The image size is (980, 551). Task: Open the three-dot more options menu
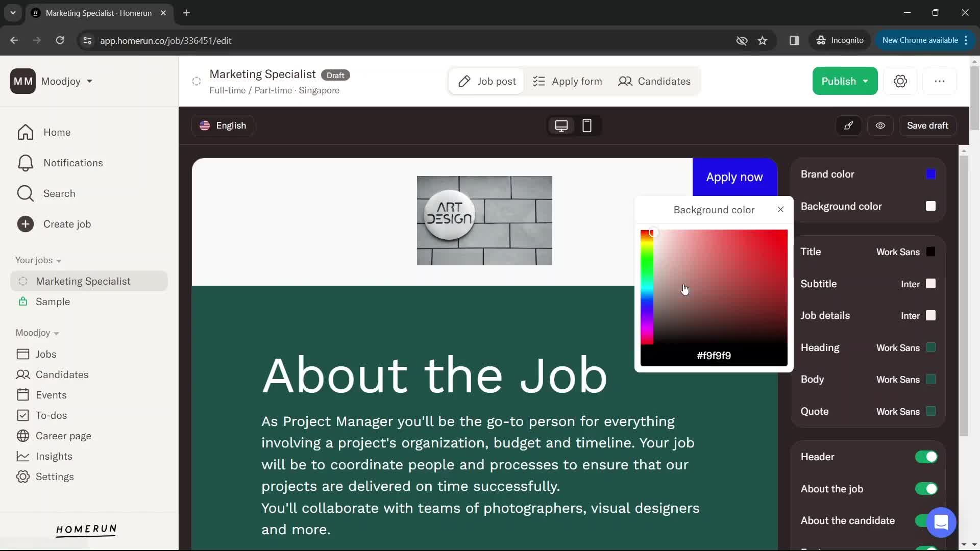[940, 81]
